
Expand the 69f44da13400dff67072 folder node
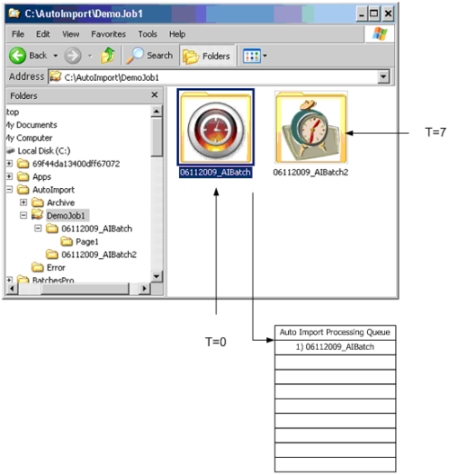(10, 163)
